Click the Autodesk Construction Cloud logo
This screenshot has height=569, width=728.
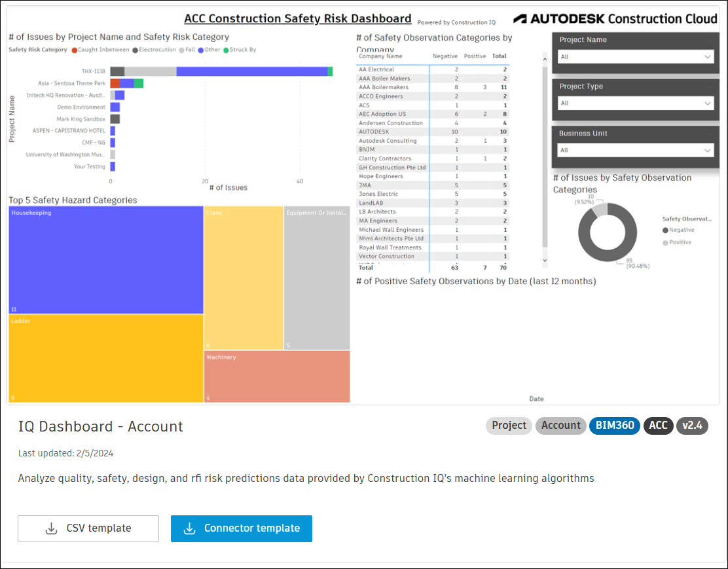(615, 18)
